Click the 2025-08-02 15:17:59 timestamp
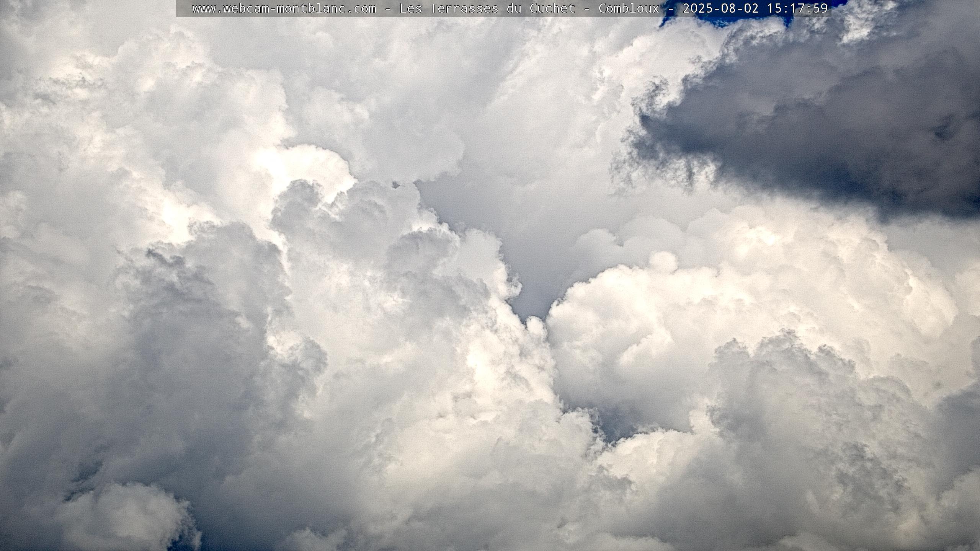Viewport: 980px width, 551px height. 756,8
